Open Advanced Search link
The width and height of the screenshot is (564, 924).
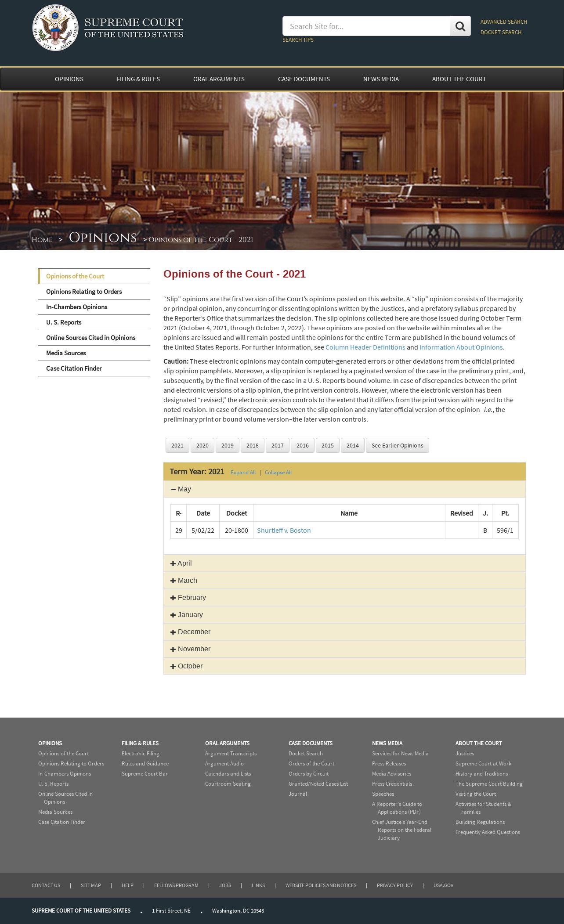pyautogui.click(x=504, y=22)
